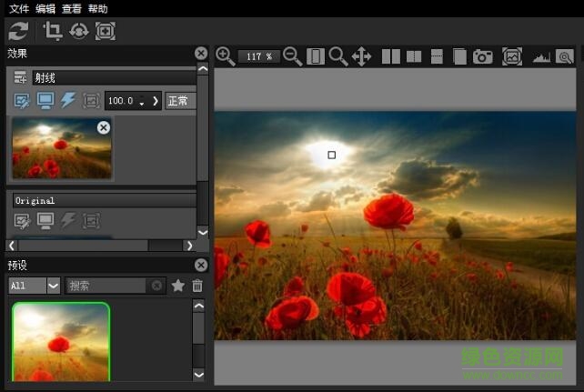This screenshot has width=584, height=392.
Task: Open the 正常 blend mode dropdown
Action: (180, 100)
